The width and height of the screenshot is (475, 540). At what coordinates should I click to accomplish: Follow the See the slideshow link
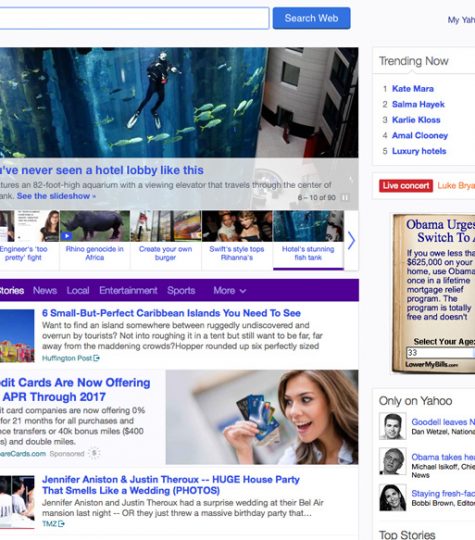56,196
